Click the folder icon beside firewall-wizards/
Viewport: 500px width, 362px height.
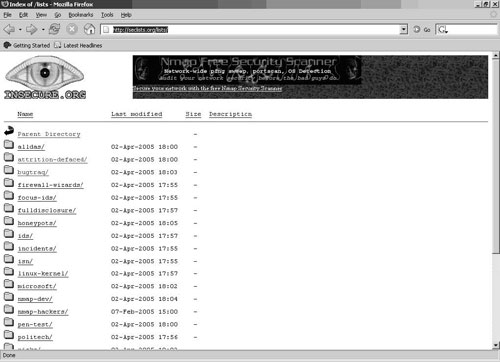[9, 182]
